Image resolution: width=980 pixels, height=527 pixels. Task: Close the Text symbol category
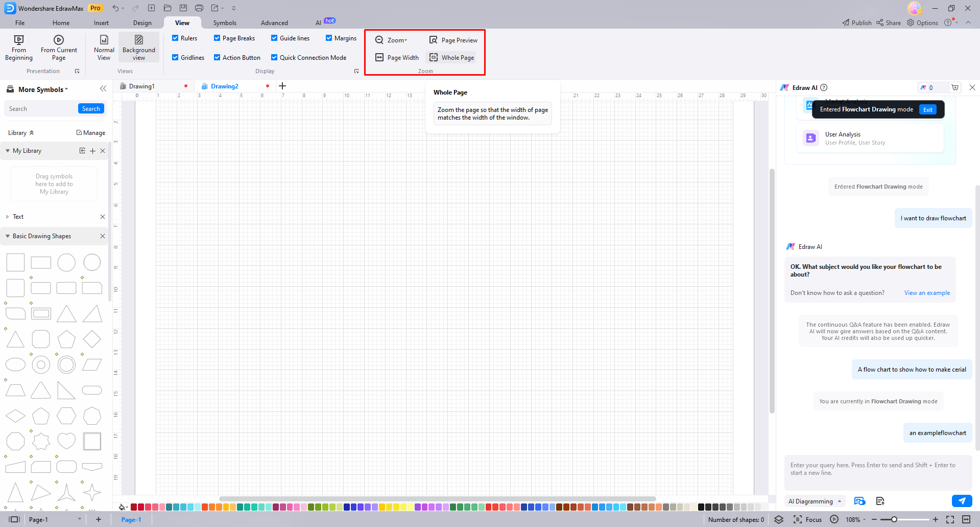point(103,217)
